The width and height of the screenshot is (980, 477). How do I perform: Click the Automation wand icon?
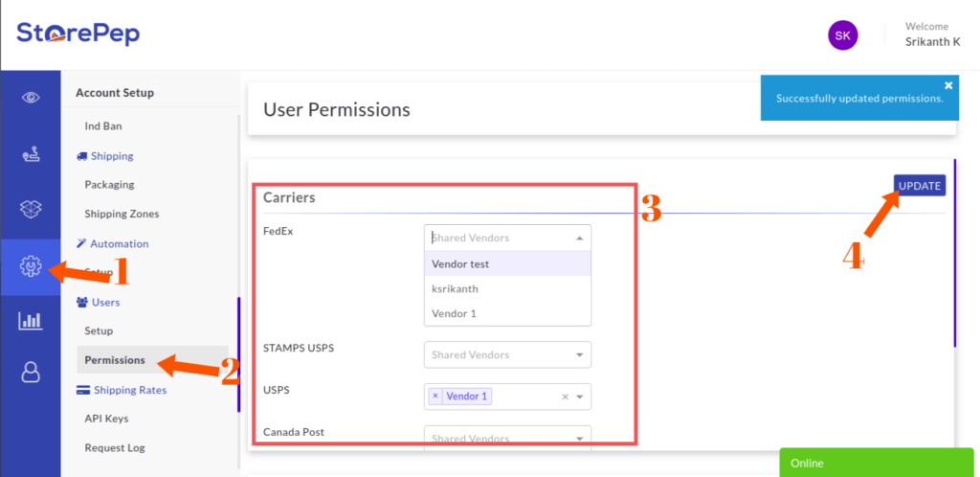(x=81, y=243)
